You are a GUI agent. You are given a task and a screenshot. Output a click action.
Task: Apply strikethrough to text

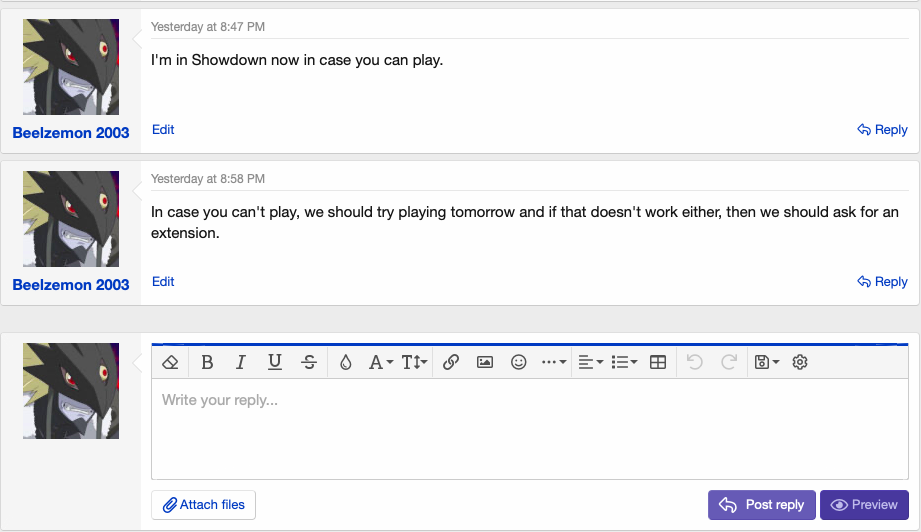(x=309, y=362)
